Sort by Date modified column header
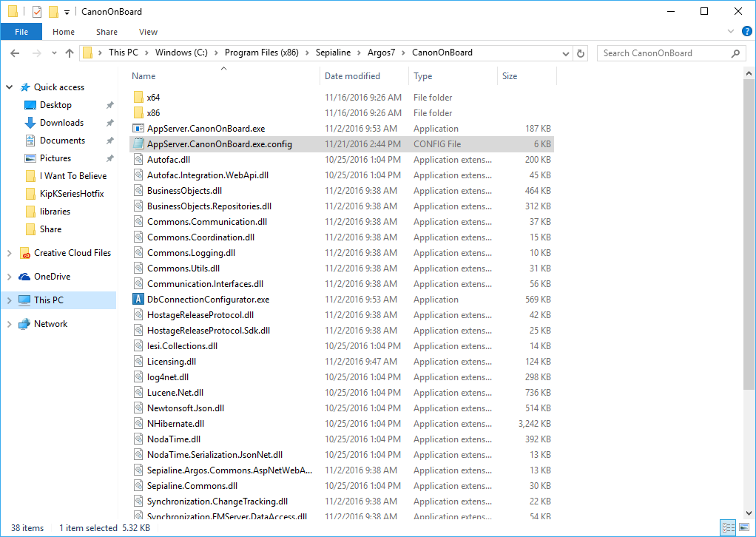Viewport: 756px width, 537px height. [x=352, y=76]
